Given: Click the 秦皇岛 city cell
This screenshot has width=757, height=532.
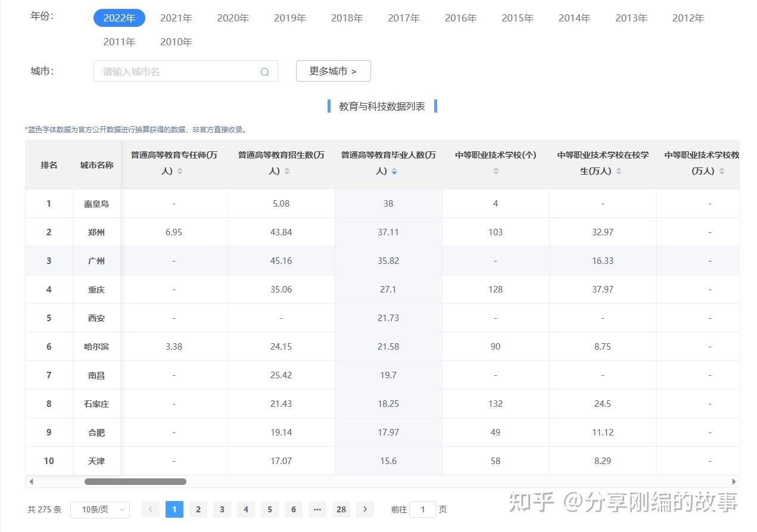Looking at the screenshot, I should (96, 204).
